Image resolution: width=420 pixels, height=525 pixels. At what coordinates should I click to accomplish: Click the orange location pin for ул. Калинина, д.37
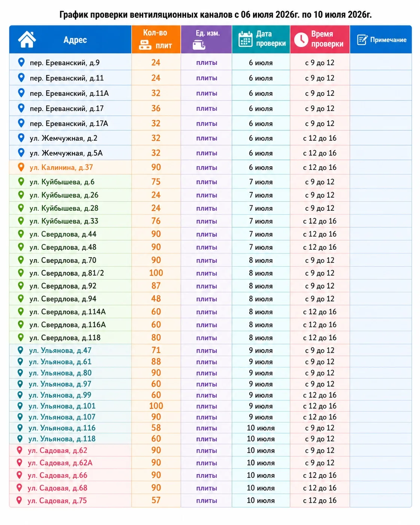coord(21,167)
